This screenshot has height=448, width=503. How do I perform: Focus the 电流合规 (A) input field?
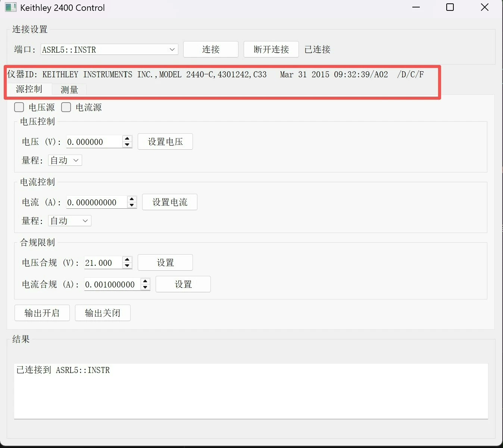(112, 284)
